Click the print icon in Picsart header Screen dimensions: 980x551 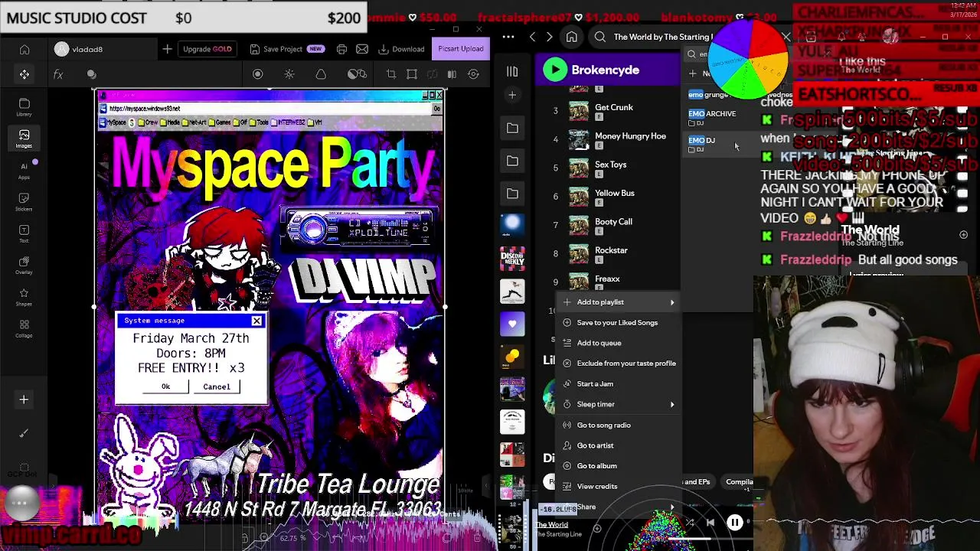click(x=341, y=49)
